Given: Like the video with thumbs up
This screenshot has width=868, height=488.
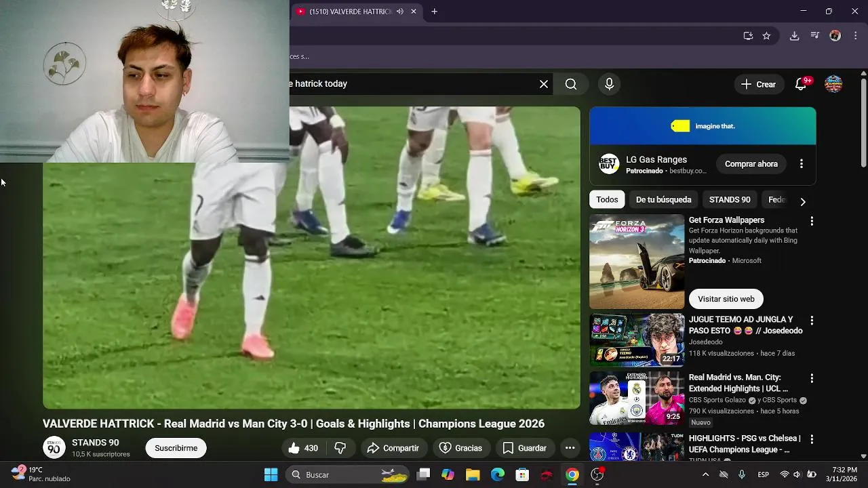Looking at the screenshot, I should click(x=302, y=448).
